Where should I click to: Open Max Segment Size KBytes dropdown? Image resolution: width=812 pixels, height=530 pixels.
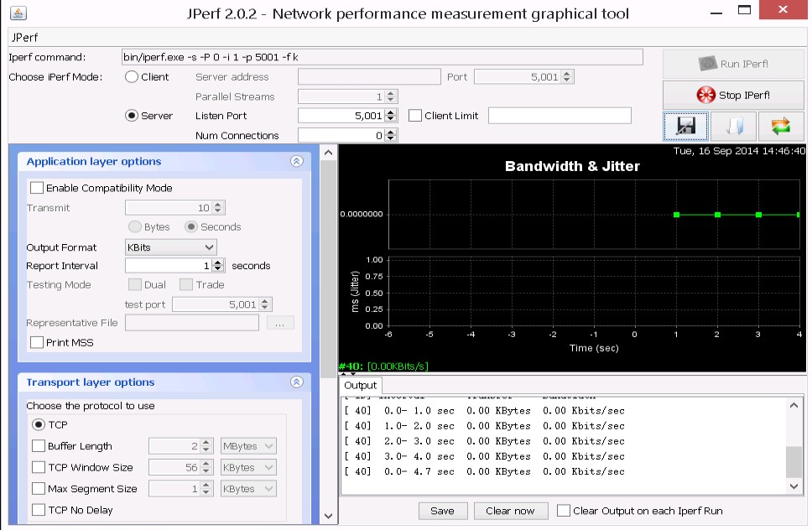tap(248, 489)
